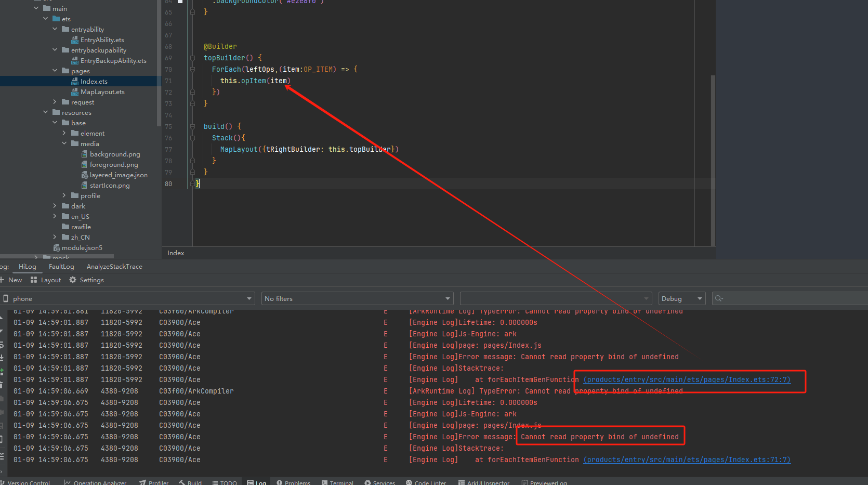Fold the build method at line 75
The image size is (868, 485).
[x=192, y=126]
